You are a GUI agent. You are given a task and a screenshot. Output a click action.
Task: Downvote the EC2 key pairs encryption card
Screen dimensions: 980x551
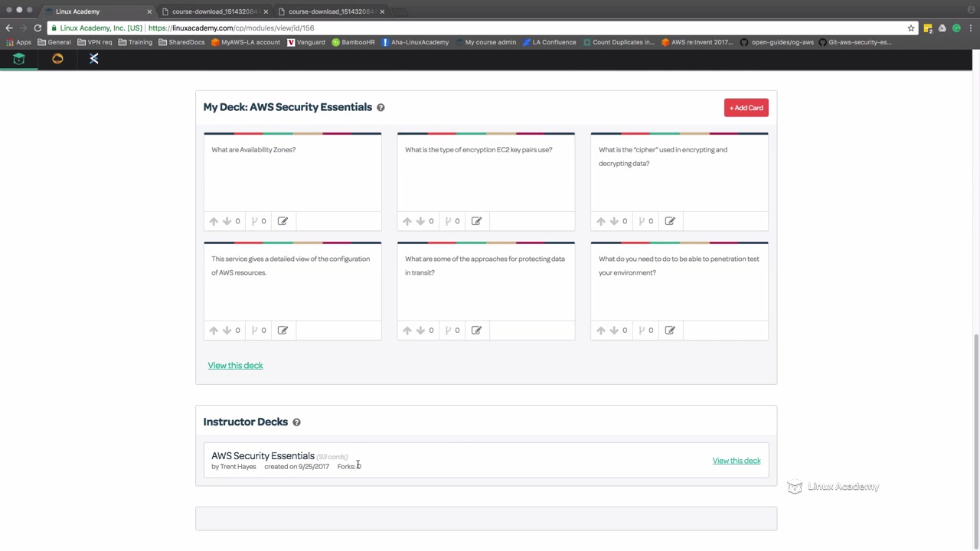(x=420, y=221)
